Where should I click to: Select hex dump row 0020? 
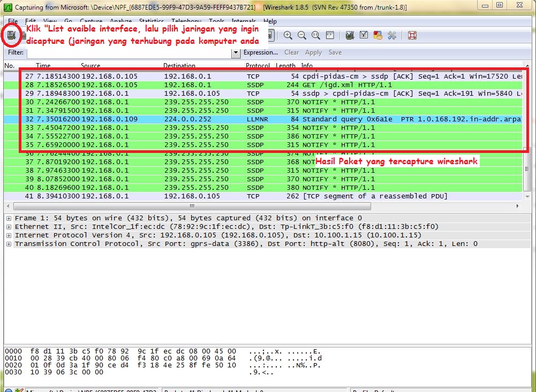click(x=163, y=365)
